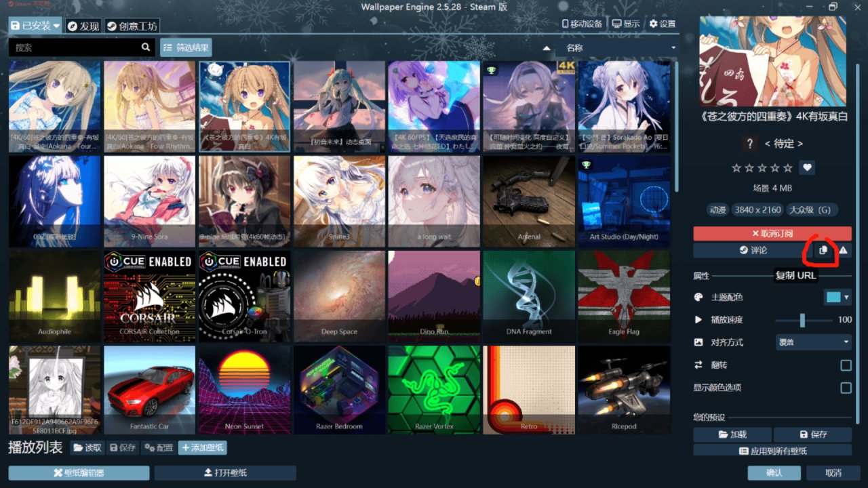Enable the 显示颜色选项 checkbox

point(846,388)
